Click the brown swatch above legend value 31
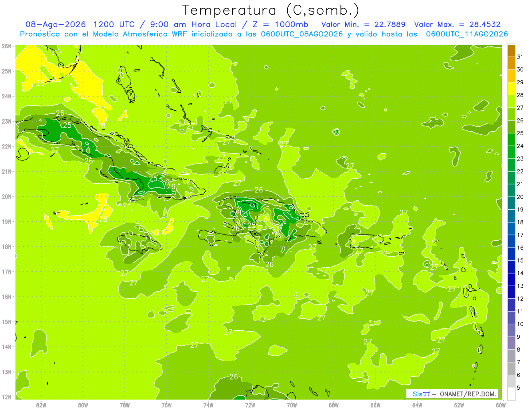This screenshot has width=532, height=411. [511, 51]
